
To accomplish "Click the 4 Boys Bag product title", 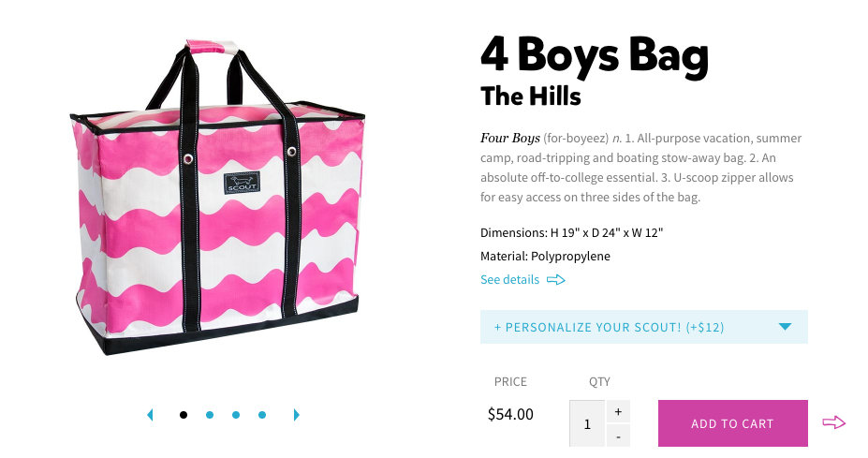I will click(594, 56).
